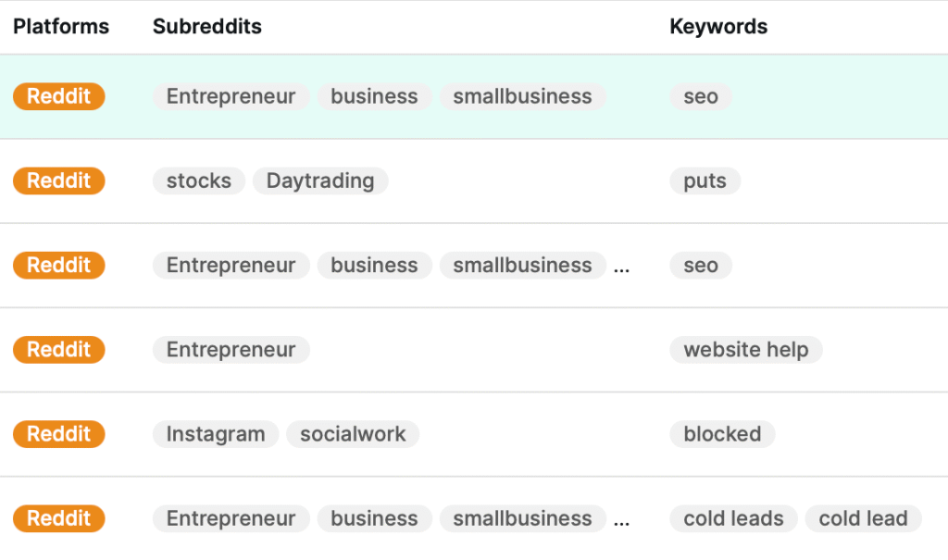Expand the subreddit ellipsis in the non-highlighted seo row
The width and height of the screenshot is (948, 560).
(622, 267)
